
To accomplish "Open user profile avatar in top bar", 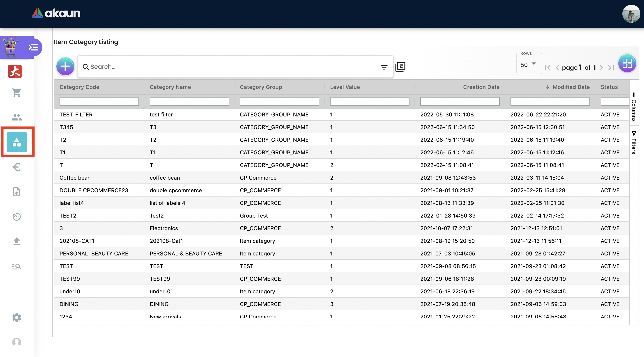I will pyautogui.click(x=630, y=14).
